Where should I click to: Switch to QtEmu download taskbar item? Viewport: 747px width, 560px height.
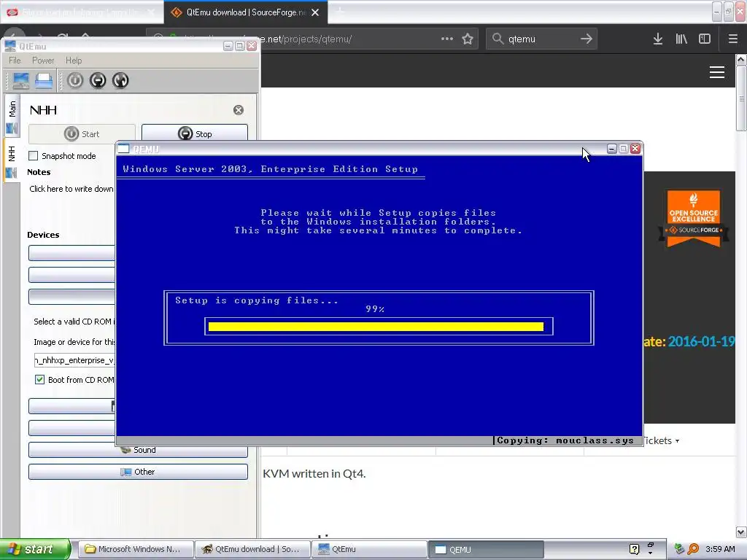tap(252, 549)
